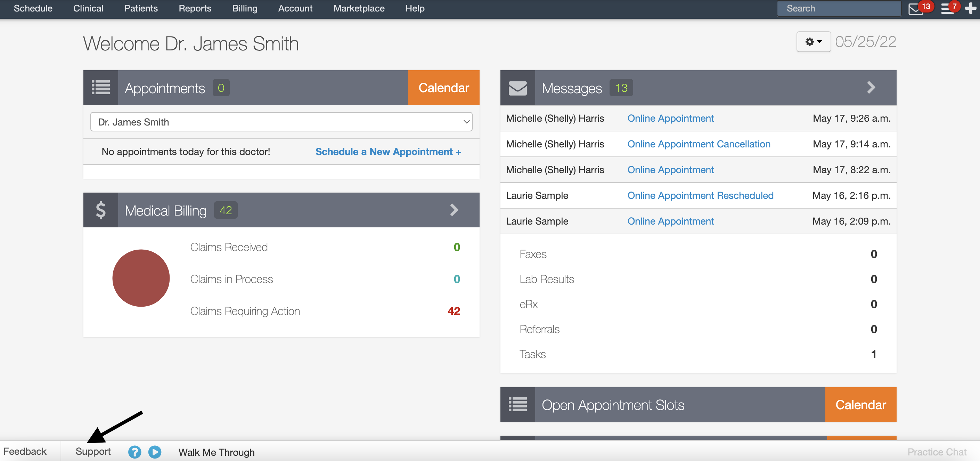The width and height of the screenshot is (980, 461).
Task: Click Claims Received row
Action: pos(325,247)
